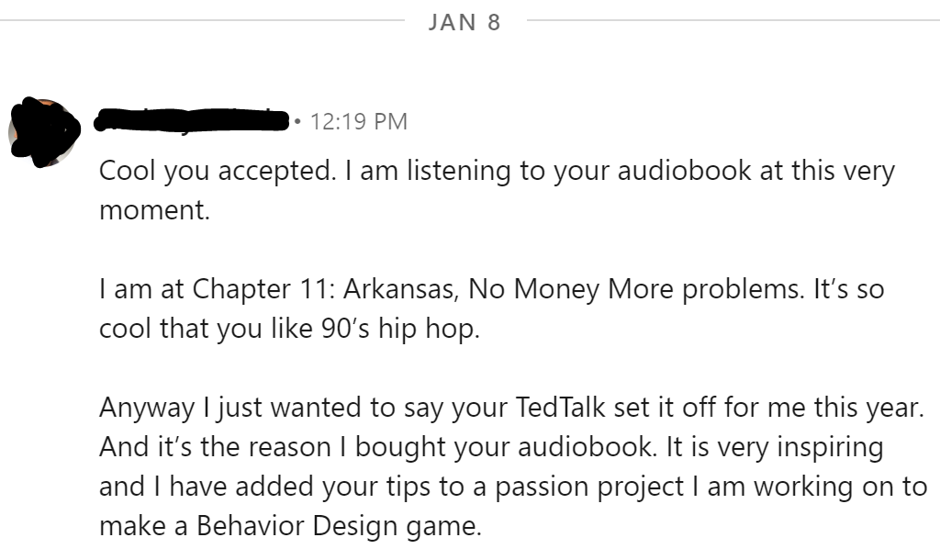Click the Cool you accepted sentence

(218, 171)
